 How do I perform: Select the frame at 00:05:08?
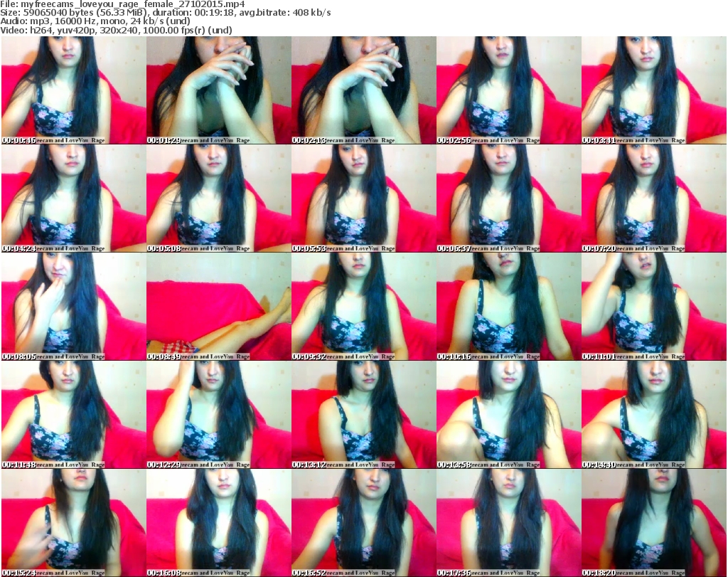[219, 198]
